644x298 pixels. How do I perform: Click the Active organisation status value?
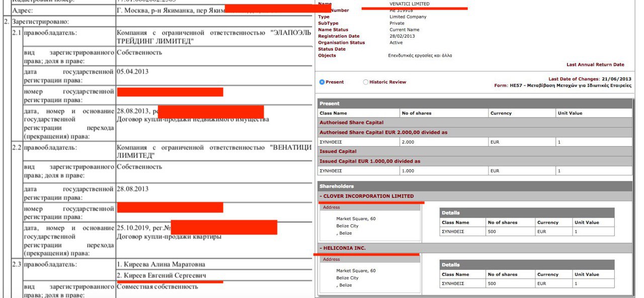(x=396, y=43)
